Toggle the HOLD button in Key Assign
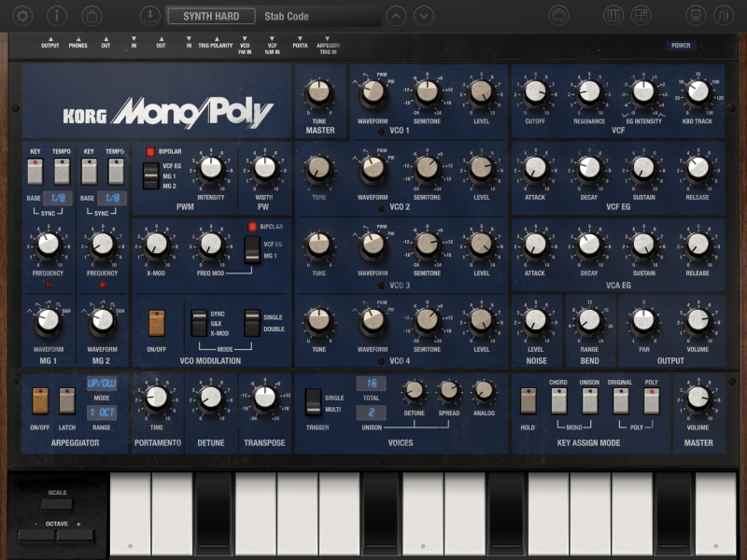747x560 pixels. 529,400
